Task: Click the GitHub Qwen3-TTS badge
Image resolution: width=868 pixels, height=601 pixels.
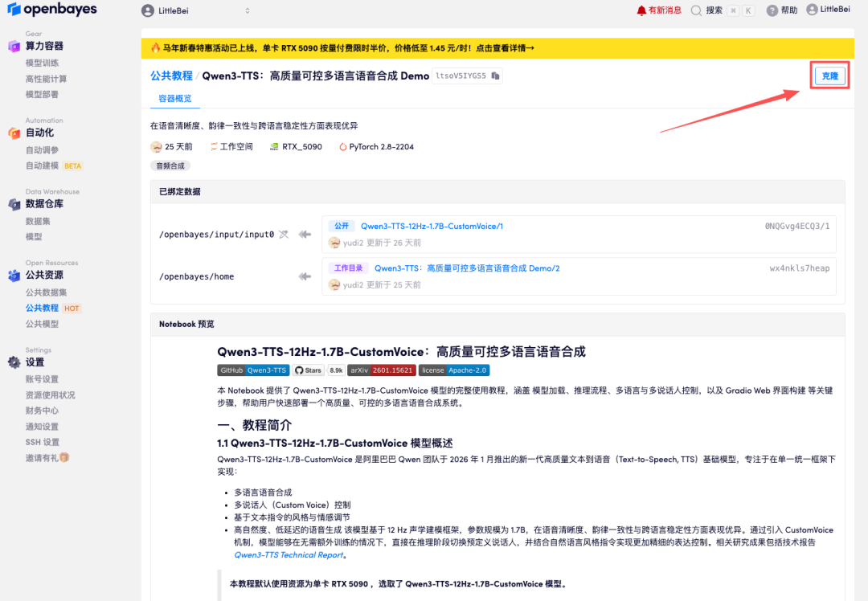Action: coord(253,370)
